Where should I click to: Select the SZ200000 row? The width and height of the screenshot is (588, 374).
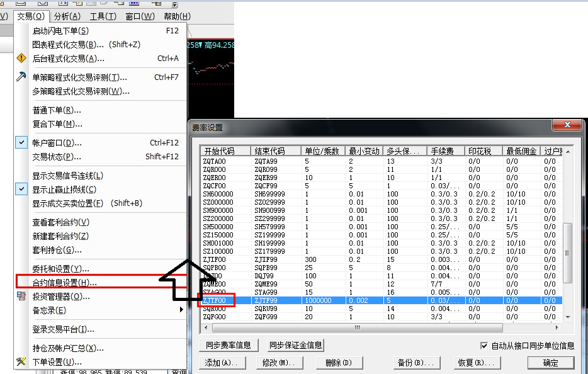382,218
